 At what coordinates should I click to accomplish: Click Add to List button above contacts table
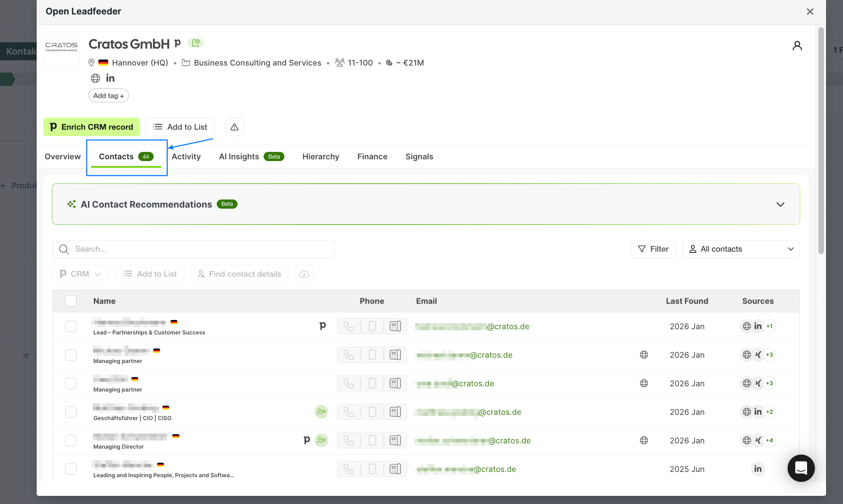click(149, 274)
